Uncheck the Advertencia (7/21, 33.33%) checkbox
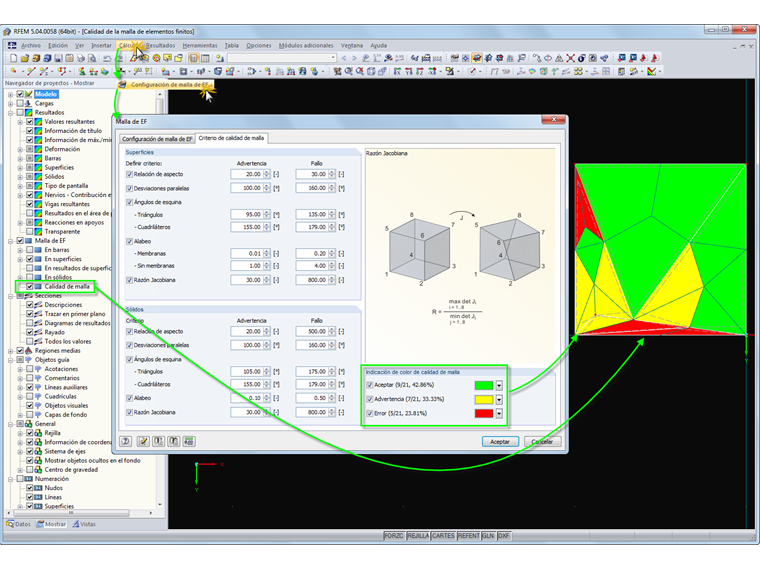The height and width of the screenshot is (570, 760). (370, 399)
